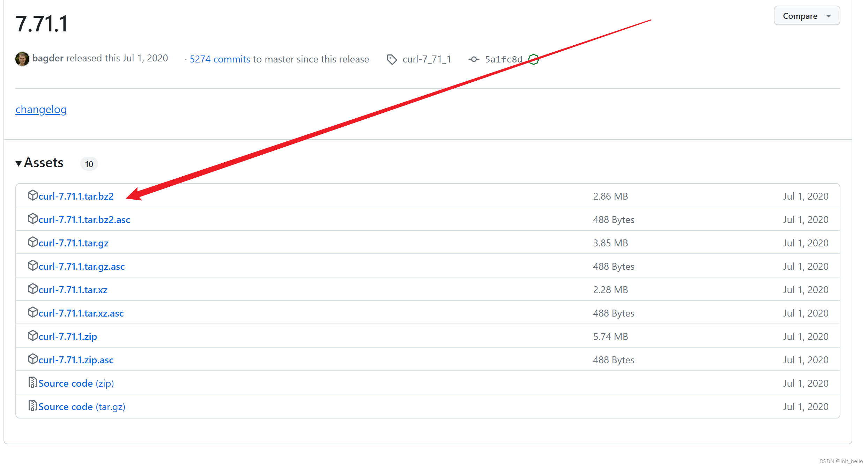Download curl-7.71.1.tar.bz2
Viewport: 868px width, 467px height.
point(76,196)
